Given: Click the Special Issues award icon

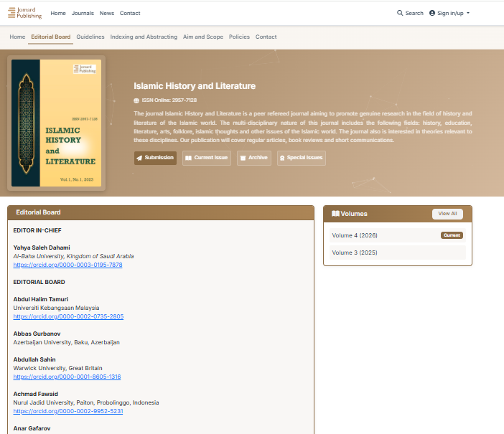Looking at the screenshot, I should click(x=282, y=158).
